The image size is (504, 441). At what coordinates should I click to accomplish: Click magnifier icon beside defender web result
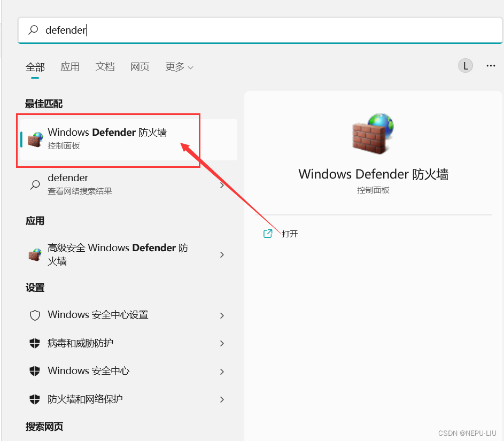click(35, 185)
